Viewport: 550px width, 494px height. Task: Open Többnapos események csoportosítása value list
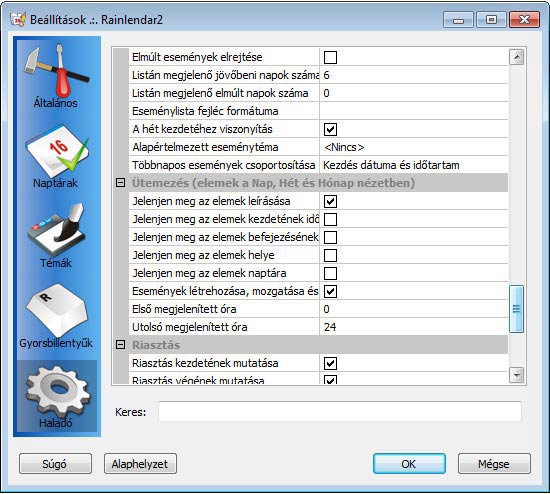coord(414,165)
